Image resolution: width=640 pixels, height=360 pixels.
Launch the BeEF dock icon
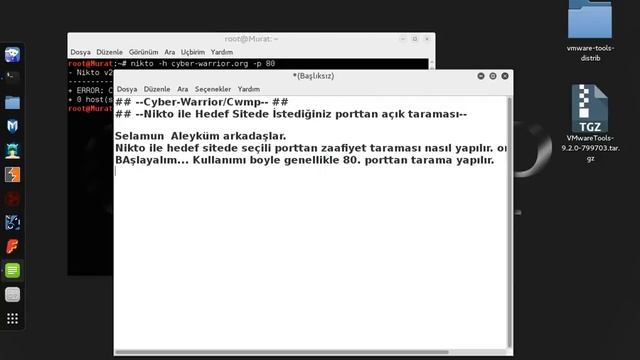point(12,222)
